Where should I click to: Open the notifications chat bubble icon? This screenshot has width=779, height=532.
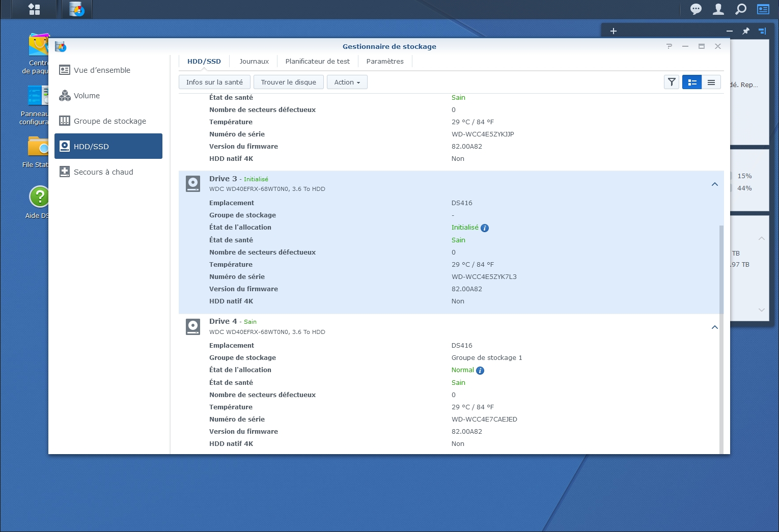(695, 9)
